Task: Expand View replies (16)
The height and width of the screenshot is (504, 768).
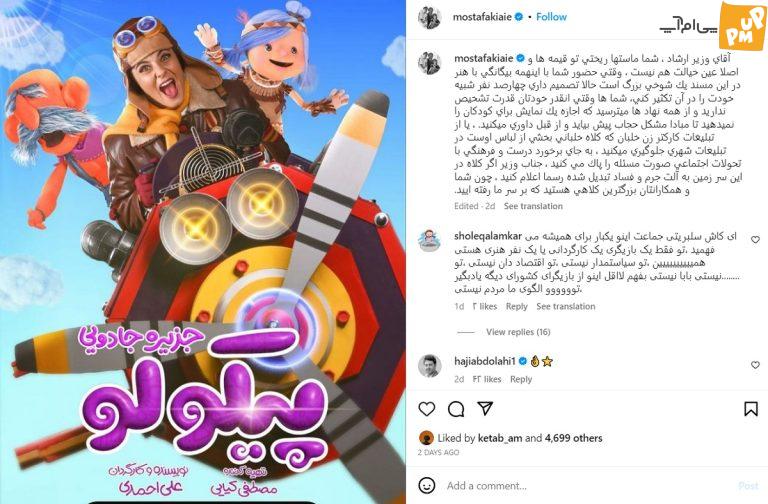Action: coord(518,332)
